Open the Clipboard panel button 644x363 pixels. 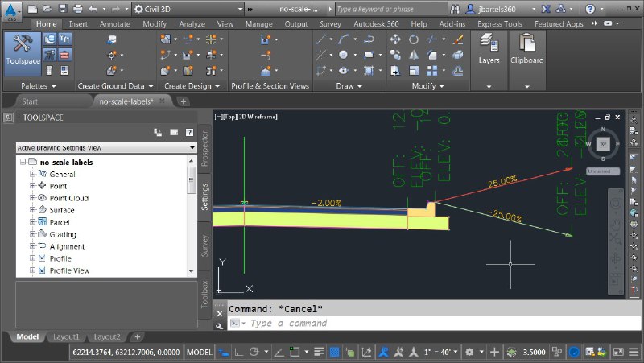pos(527,60)
